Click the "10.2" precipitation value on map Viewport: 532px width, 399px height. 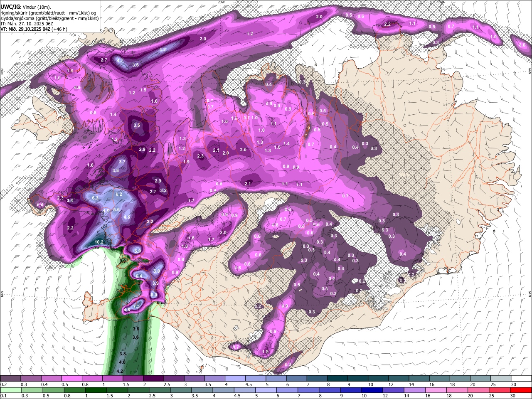(99, 242)
